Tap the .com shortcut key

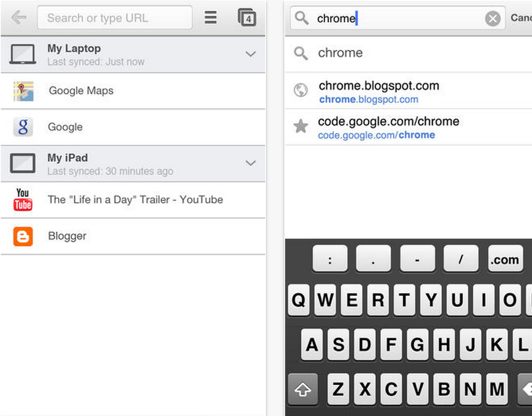pos(505,259)
